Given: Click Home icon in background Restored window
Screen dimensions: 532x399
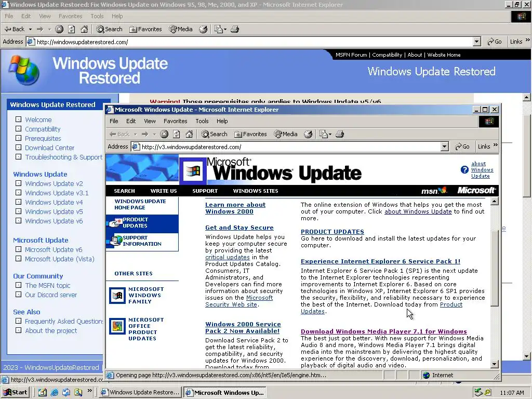Looking at the screenshot, I should (x=84, y=29).
